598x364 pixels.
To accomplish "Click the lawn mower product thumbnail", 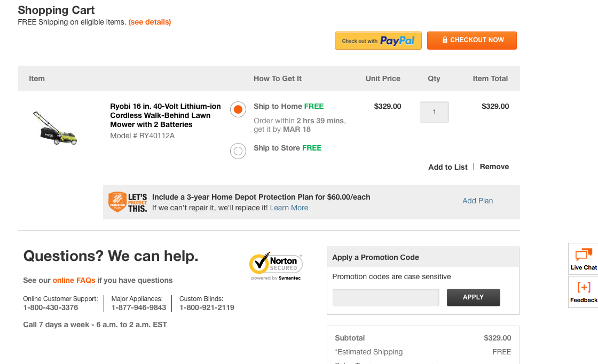I will (55, 128).
